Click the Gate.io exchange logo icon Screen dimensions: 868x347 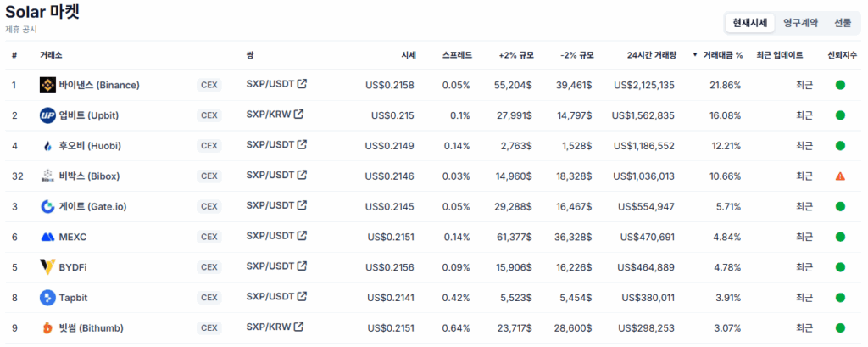47,207
